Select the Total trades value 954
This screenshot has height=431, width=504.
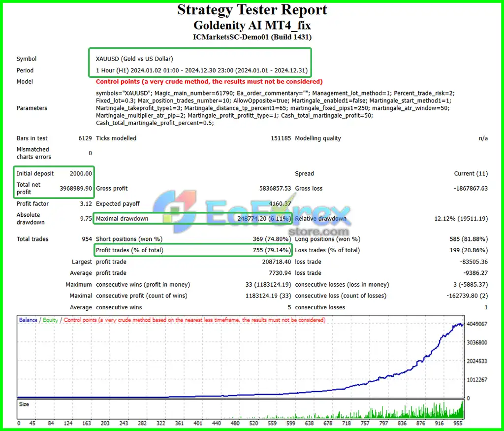click(87, 239)
